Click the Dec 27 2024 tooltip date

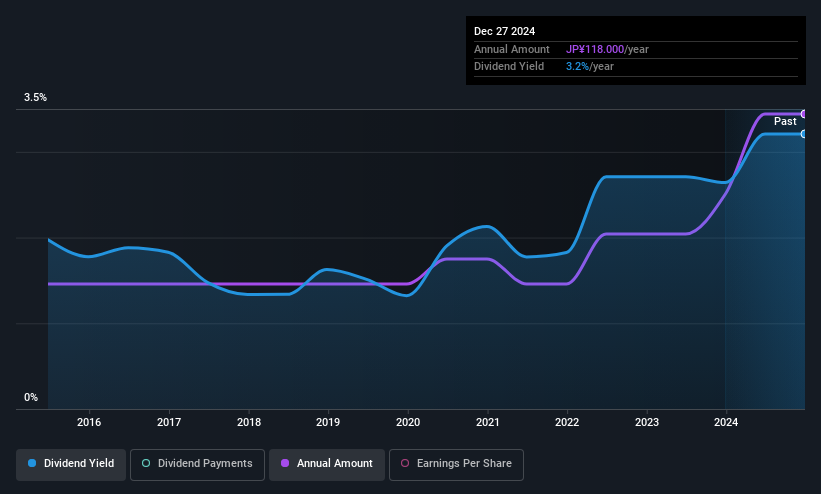(x=504, y=31)
